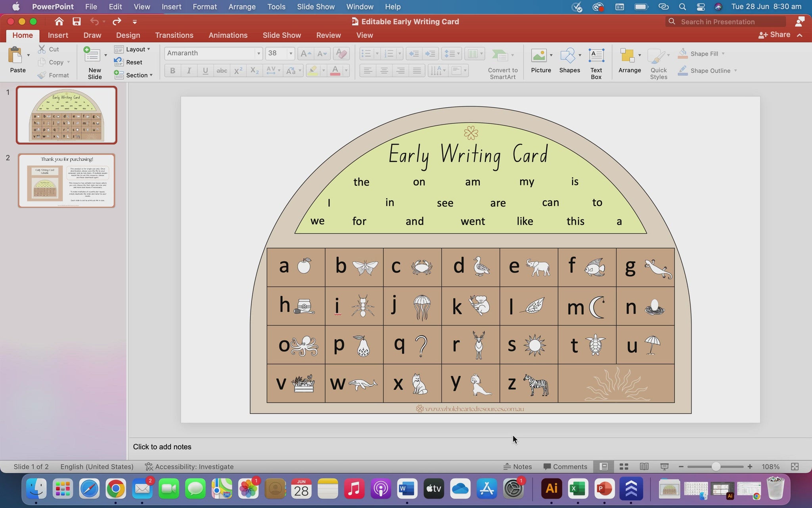Select slide 2 thumbnail Thank you
The height and width of the screenshot is (508, 812).
click(67, 181)
